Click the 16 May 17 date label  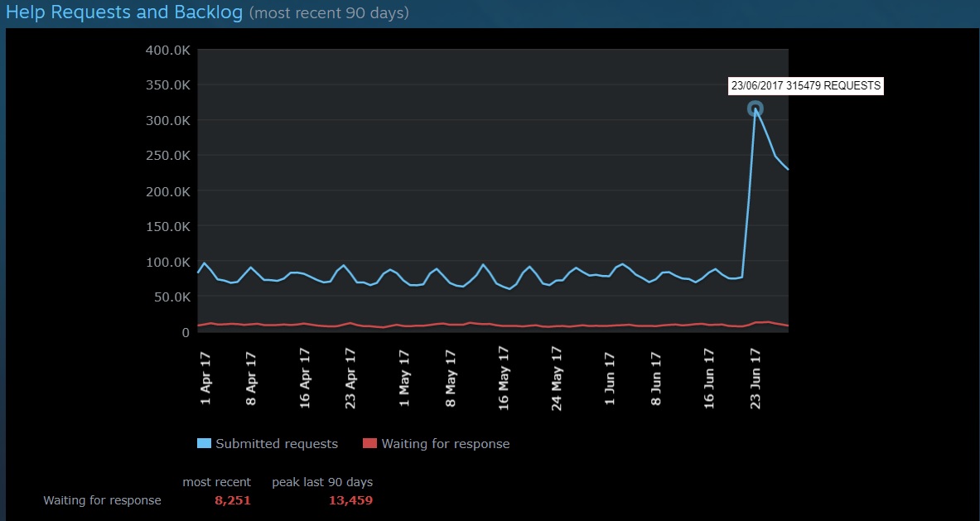click(x=503, y=378)
